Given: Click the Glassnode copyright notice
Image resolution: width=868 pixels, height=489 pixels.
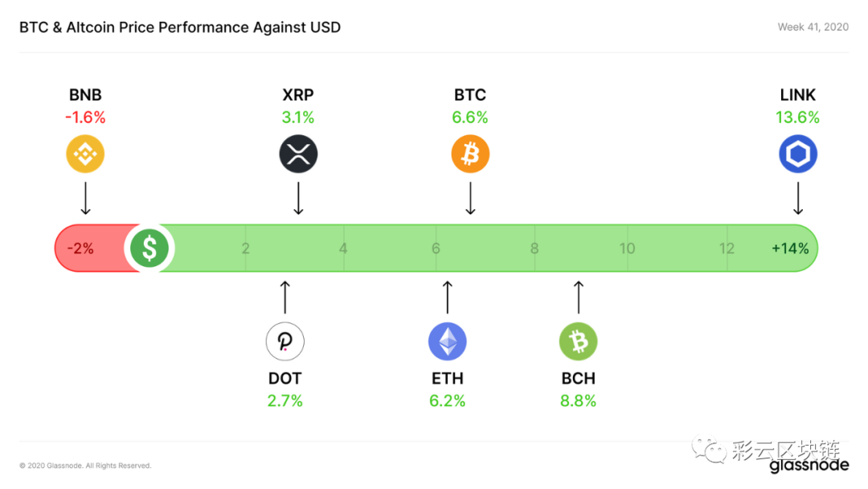Looking at the screenshot, I should click(85, 466).
